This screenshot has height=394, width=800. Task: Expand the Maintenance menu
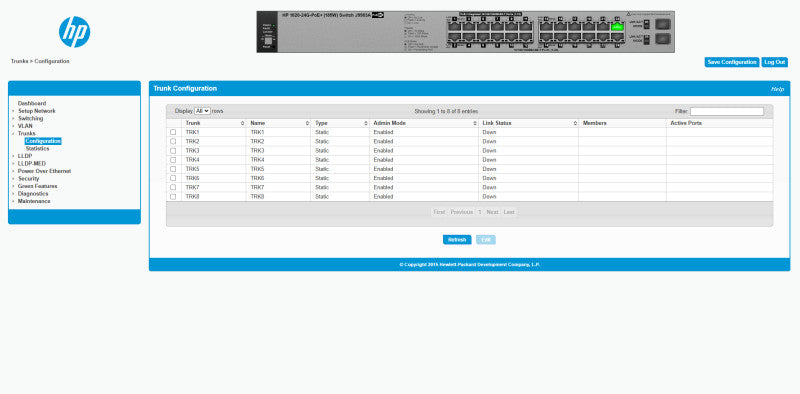tap(34, 201)
